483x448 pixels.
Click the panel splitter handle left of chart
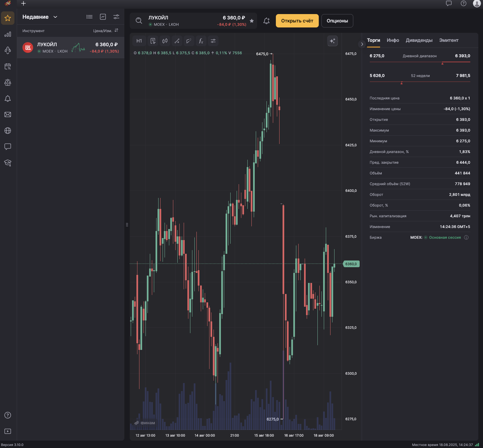tap(127, 225)
